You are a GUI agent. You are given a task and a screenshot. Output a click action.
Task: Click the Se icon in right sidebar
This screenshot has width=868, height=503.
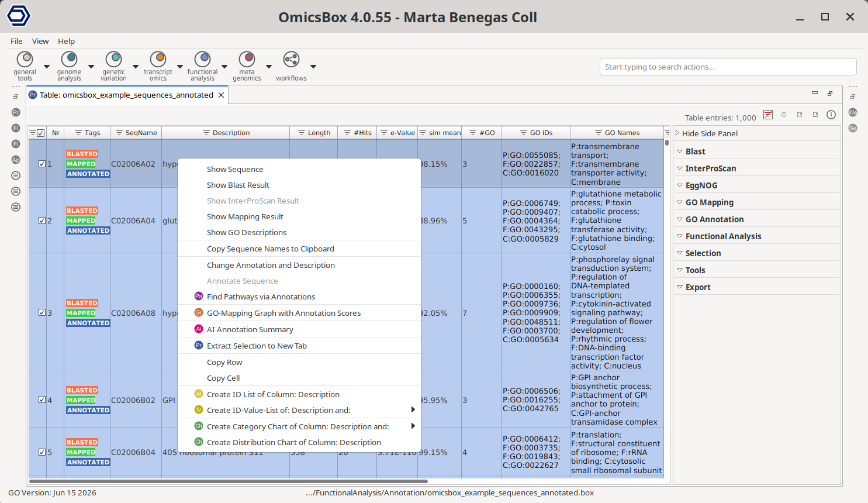[x=853, y=128]
